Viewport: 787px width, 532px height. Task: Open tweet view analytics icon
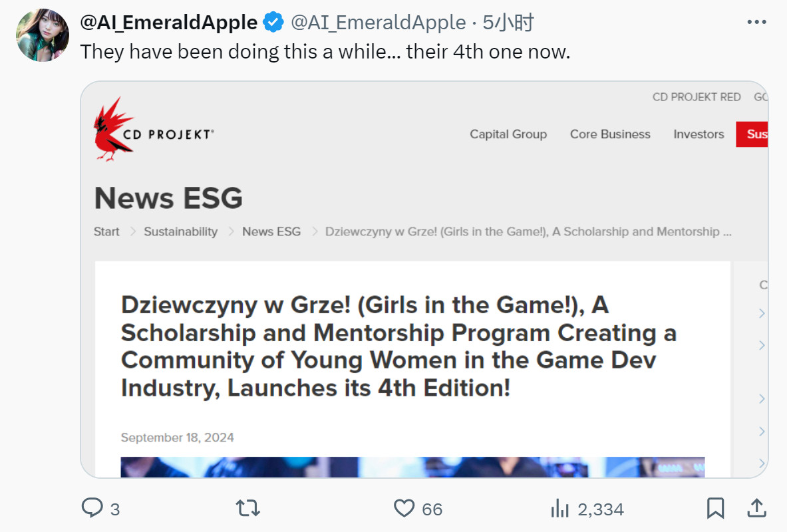point(559,509)
